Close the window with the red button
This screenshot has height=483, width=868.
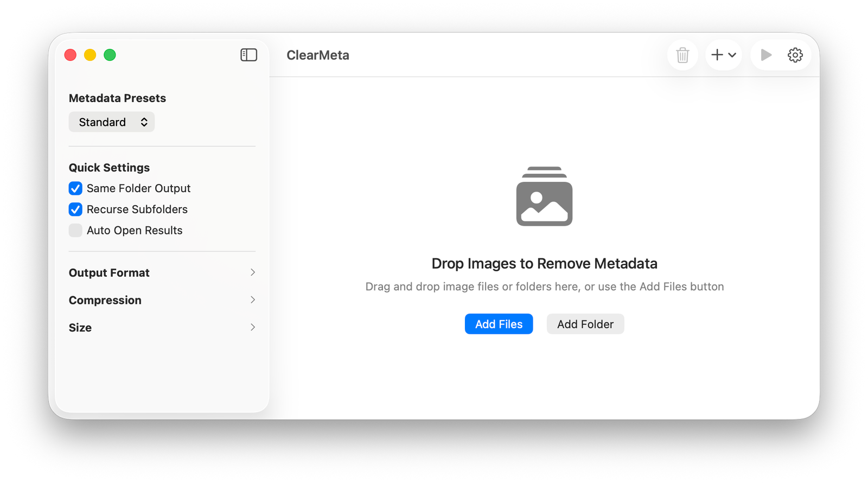point(71,55)
